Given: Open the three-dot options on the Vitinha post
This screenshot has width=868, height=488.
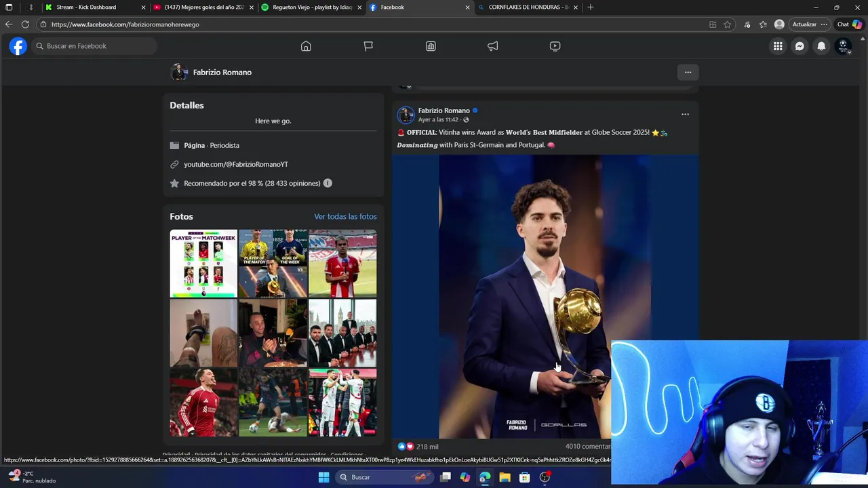Looking at the screenshot, I should (x=685, y=115).
